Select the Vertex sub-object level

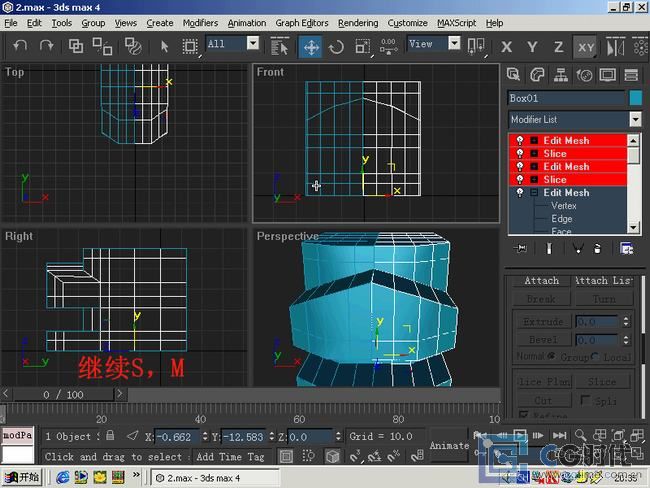point(563,206)
